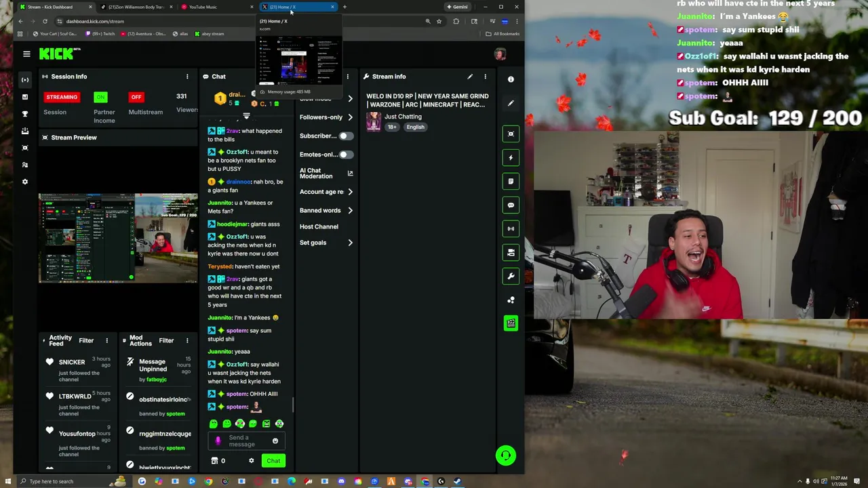Collapse the chat leaderboard arrow
Image resolution: width=868 pixels, height=488 pixels.
[246, 117]
